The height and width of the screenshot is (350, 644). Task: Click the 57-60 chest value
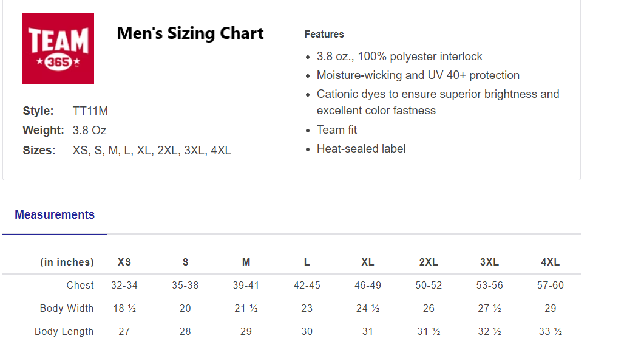point(550,286)
